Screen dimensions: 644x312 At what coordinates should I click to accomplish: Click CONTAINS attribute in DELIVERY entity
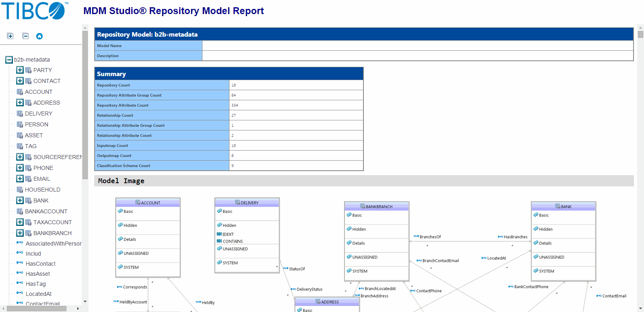pyautogui.click(x=230, y=242)
